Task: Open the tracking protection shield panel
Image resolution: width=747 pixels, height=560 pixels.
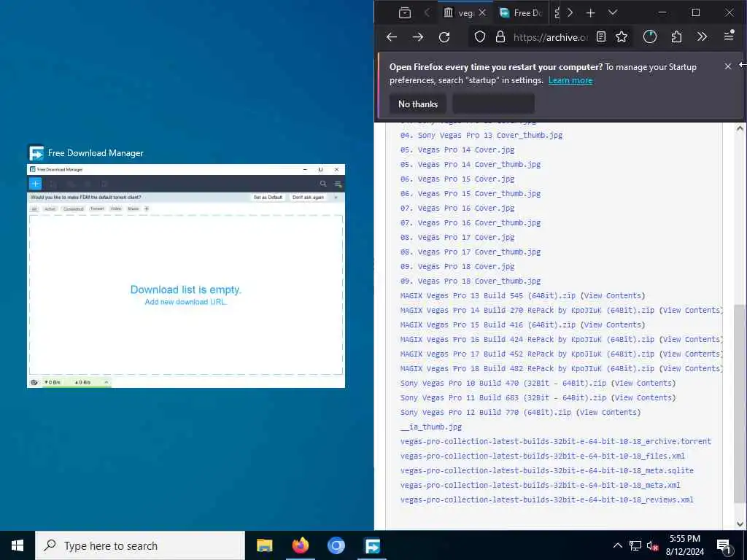Action: click(x=480, y=37)
